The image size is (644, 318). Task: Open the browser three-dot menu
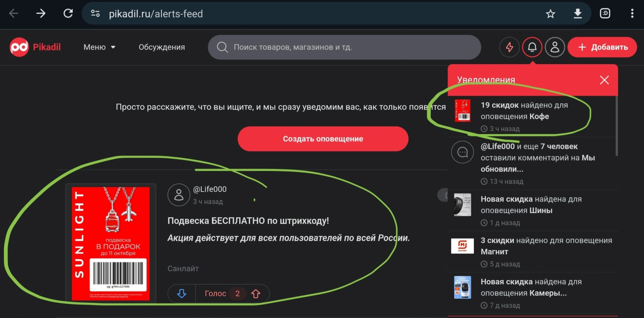(x=632, y=13)
